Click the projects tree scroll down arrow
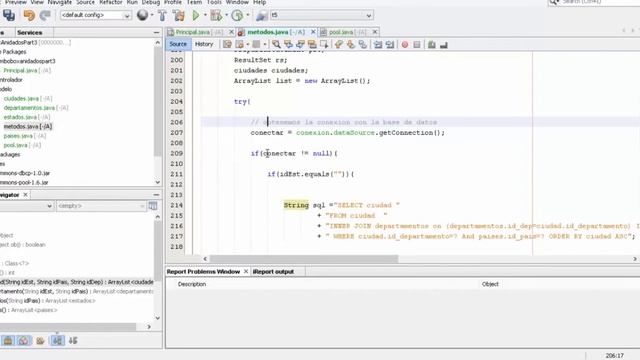This screenshot has height=360, width=640. [x=158, y=182]
